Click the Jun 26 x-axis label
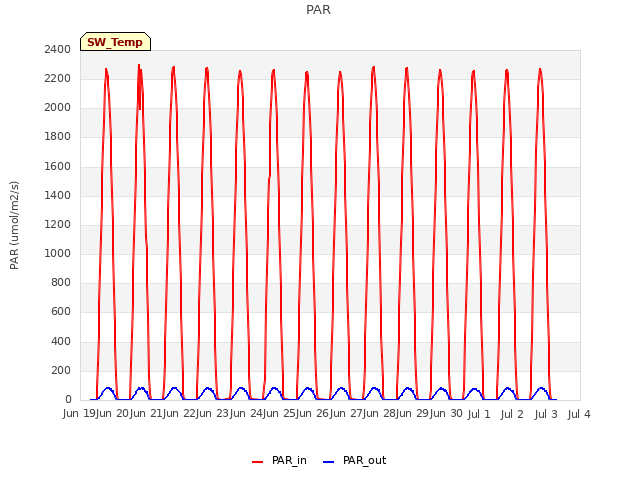This screenshot has width=640, height=480. (313, 414)
